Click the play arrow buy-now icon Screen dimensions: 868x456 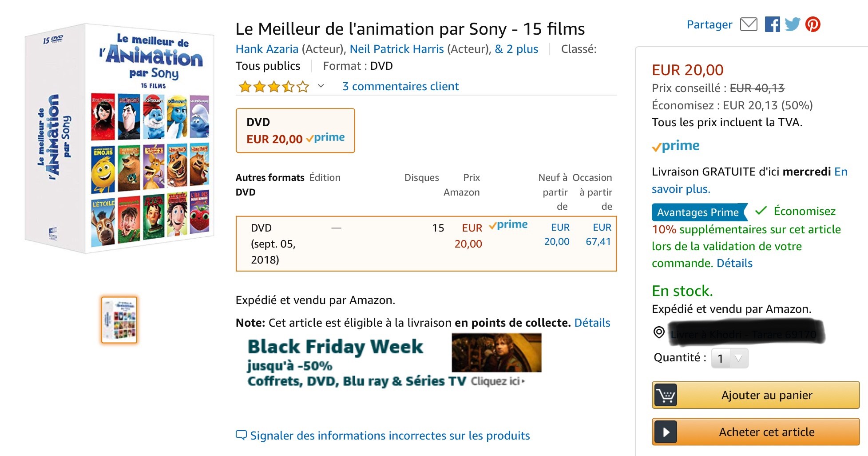[666, 432]
